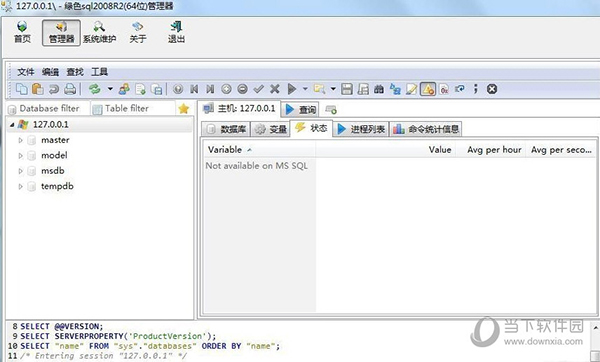Image resolution: width=600 pixels, height=362 pixels.
Task: Click the Run query play icon
Action: (x=292, y=89)
